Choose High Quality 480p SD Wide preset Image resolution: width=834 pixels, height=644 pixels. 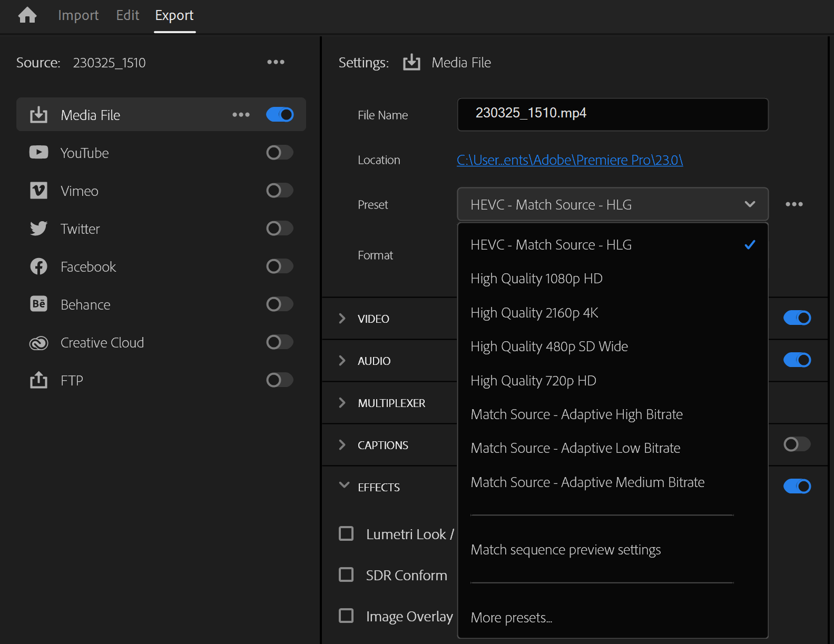[x=613, y=346]
